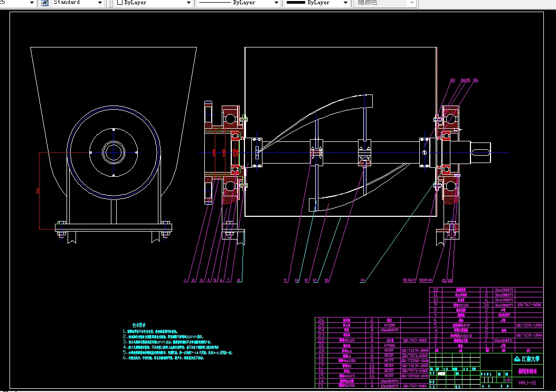
Task: Click the keyway slot on the shaft end
Action: 482,153
